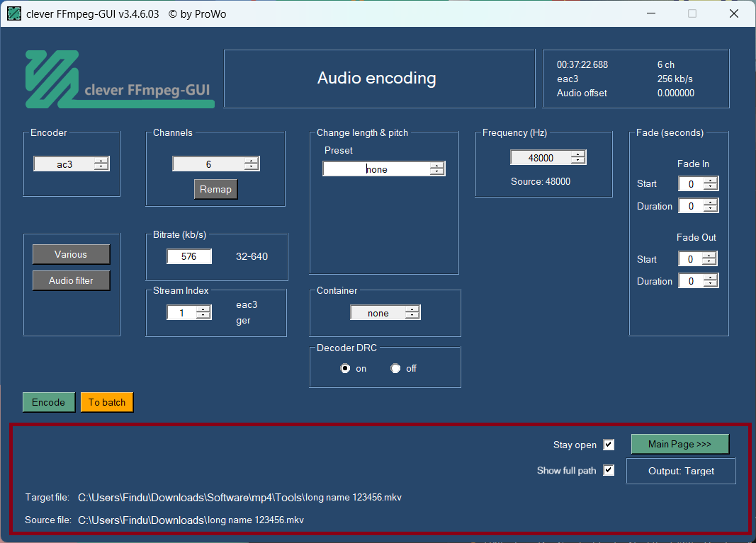Minimize the FFmpeg-GUI window
756x543 pixels.
pos(651,13)
